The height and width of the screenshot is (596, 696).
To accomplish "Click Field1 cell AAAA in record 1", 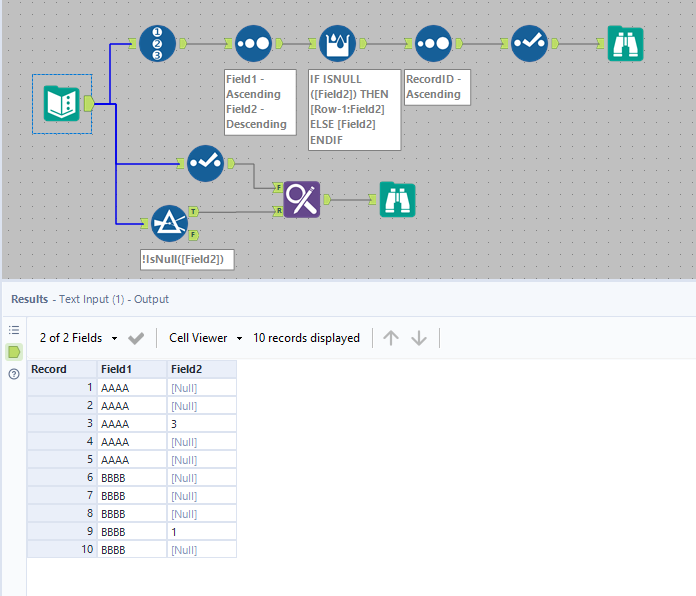I will pos(132,388).
